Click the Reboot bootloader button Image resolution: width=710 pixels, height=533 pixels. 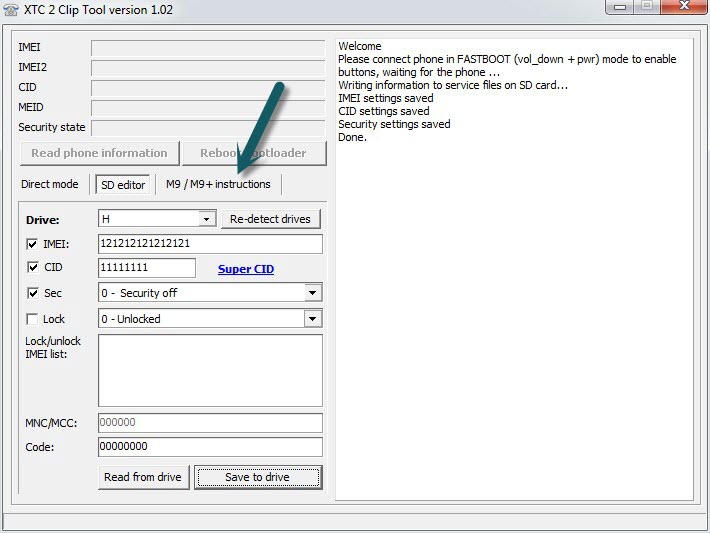pyautogui.click(x=254, y=153)
